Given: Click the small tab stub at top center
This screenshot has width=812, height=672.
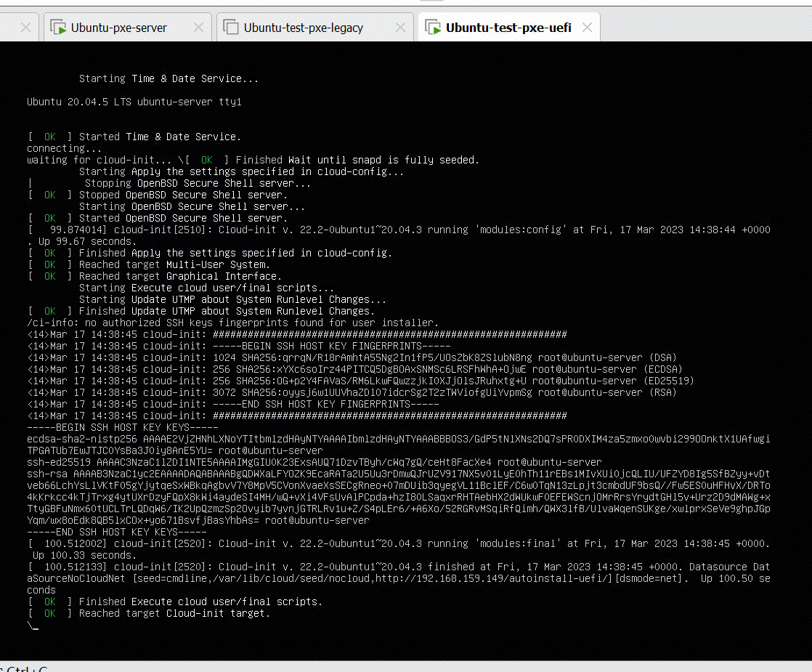Looking at the screenshot, I should pyautogui.click(x=431, y=4).
